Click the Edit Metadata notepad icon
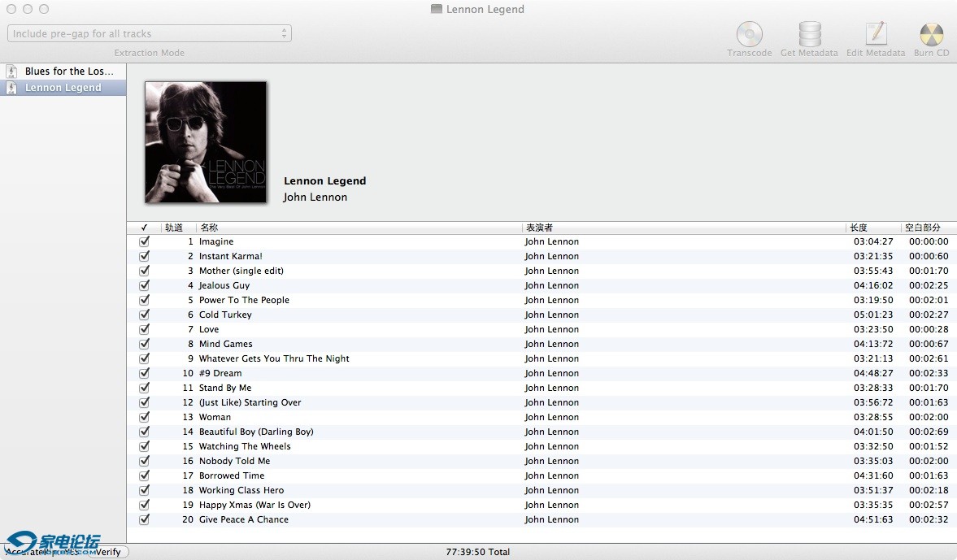The width and height of the screenshot is (957, 560). point(876,35)
